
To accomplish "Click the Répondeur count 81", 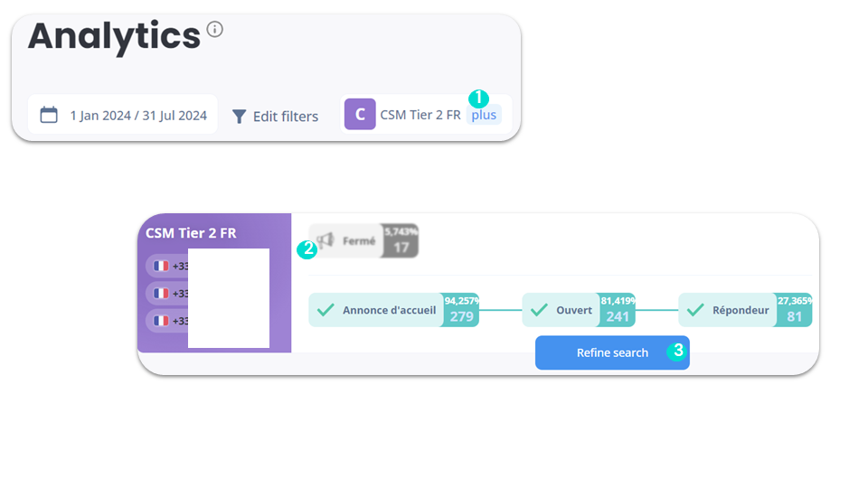I will (x=795, y=316).
